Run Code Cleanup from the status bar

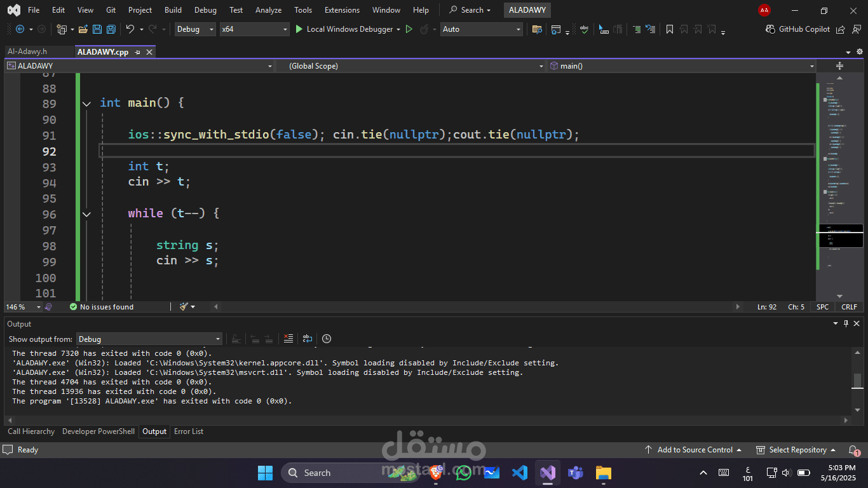tap(184, 307)
